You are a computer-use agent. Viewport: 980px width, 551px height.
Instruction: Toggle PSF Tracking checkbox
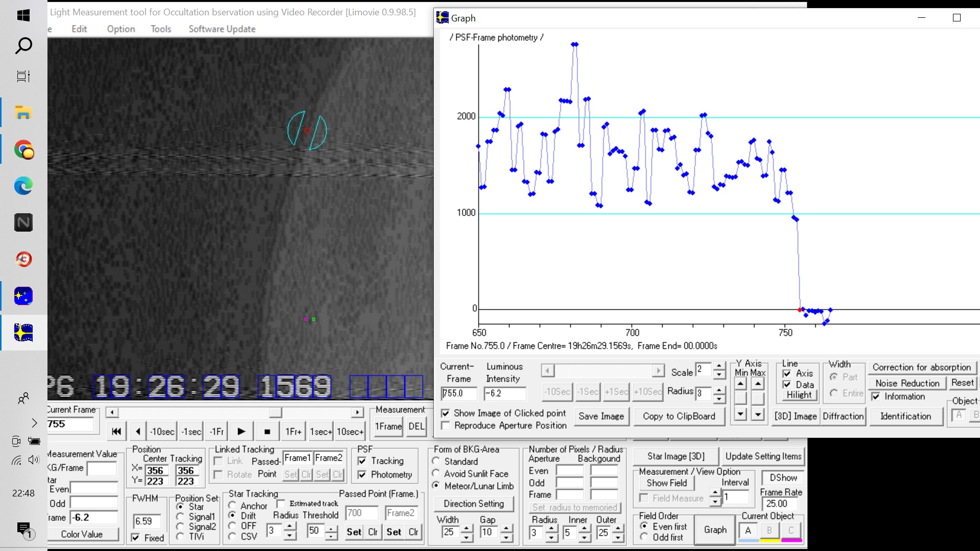(x=362, y=461)
